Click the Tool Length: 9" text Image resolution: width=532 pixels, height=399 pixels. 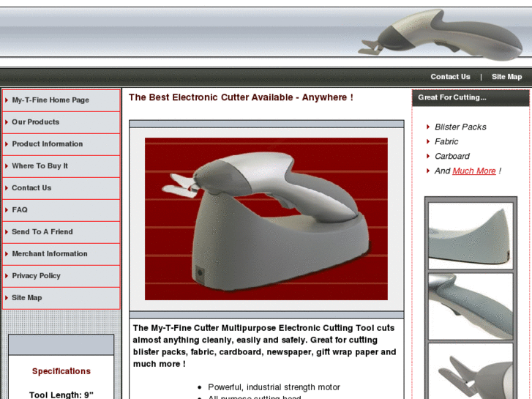(x=61, y=395)
